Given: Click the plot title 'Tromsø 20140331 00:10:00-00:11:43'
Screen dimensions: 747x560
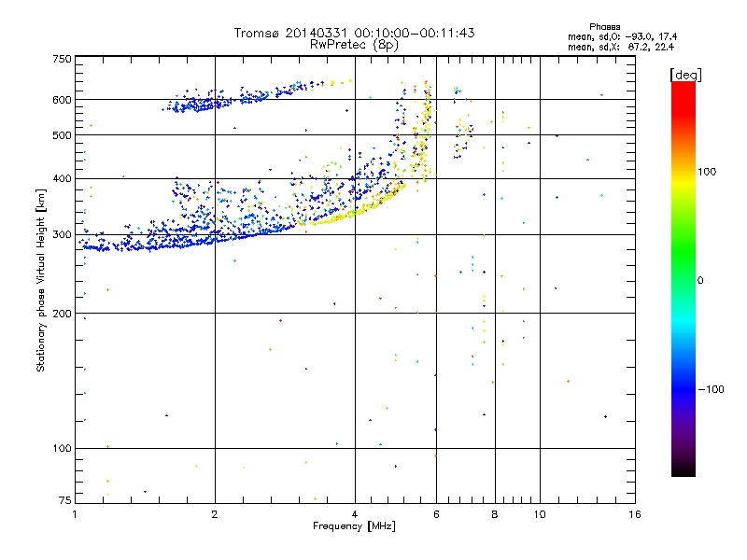Looking at the screenshot, I should [x=354, y=33].
